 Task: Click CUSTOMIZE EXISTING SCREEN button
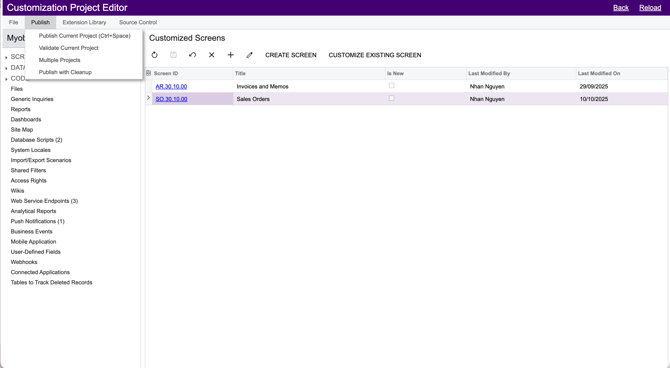click(x=375, y=55)
